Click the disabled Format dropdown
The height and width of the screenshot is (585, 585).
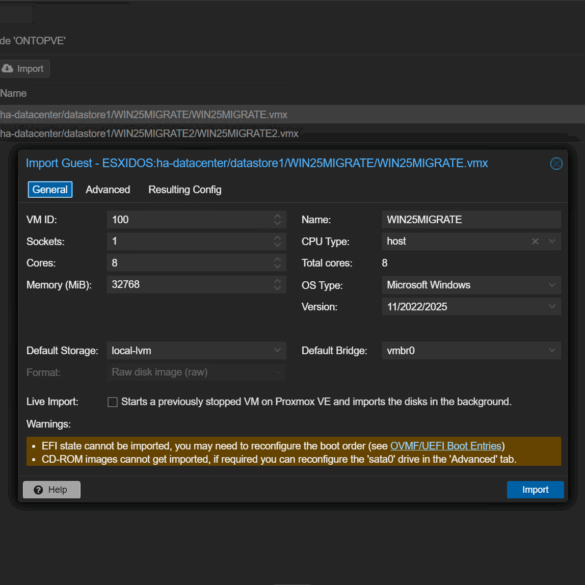196,372
